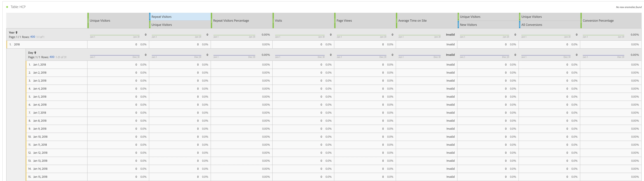Viewport: 644px width, 181px height.
Task: Select the Average Time on Site header
Action: point(412,20)
